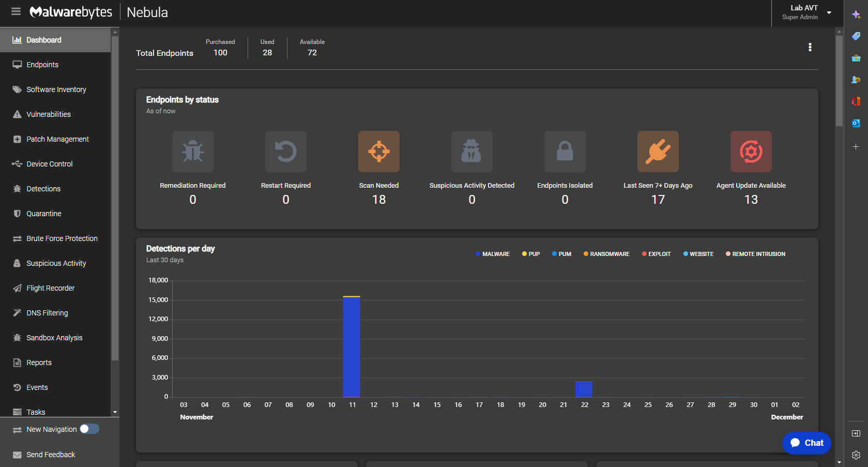Click the Suspicious Activity Detected icon
The image size is (868, 467).
tap(471, 152)
